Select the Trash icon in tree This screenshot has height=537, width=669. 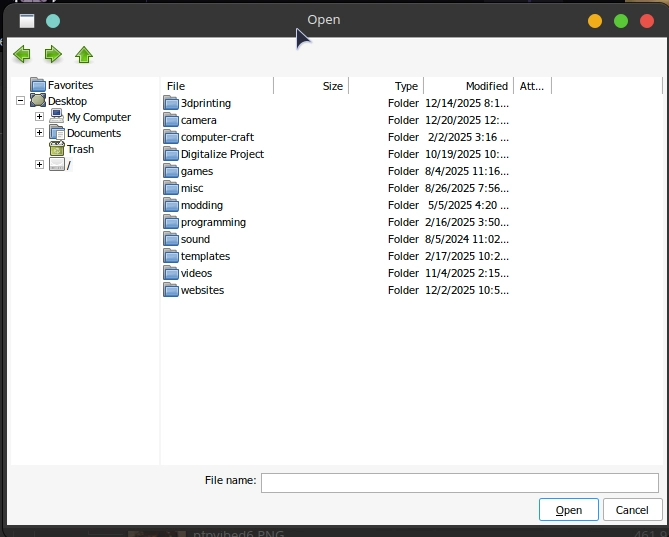point(57,149)
